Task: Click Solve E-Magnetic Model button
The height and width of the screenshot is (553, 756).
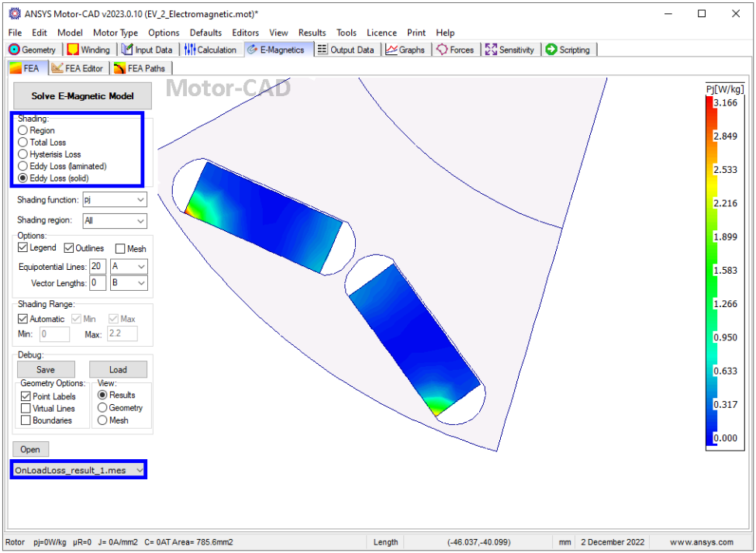Action: point(82,96)
